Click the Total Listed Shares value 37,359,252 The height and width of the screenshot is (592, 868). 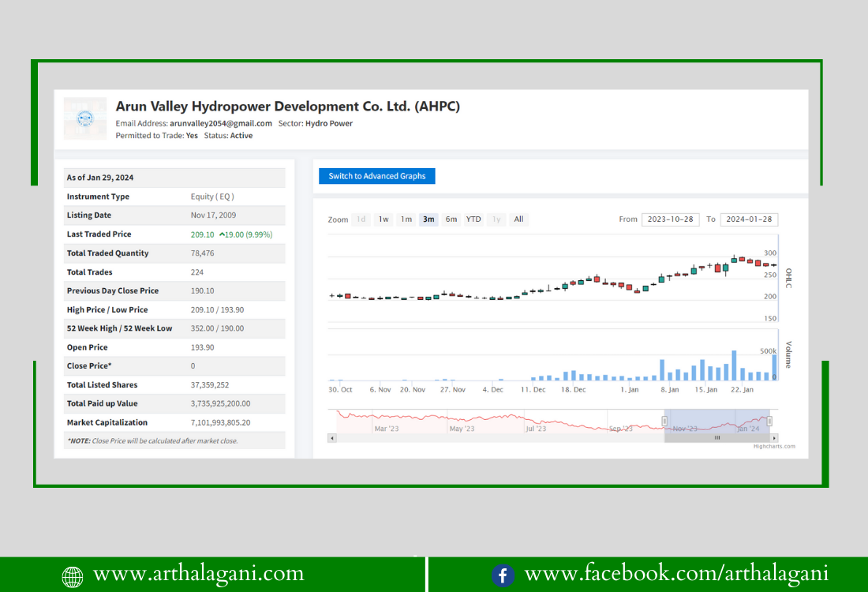[210, 385]
